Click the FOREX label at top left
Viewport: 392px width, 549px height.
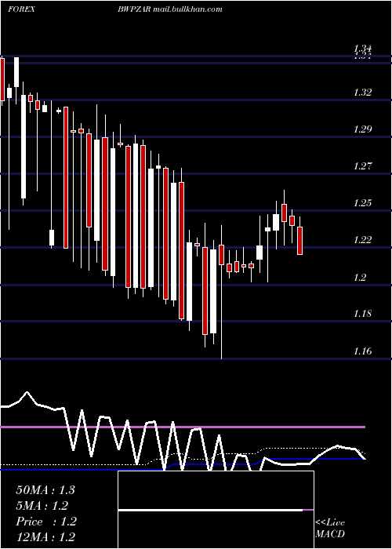[x=21, y=9]
